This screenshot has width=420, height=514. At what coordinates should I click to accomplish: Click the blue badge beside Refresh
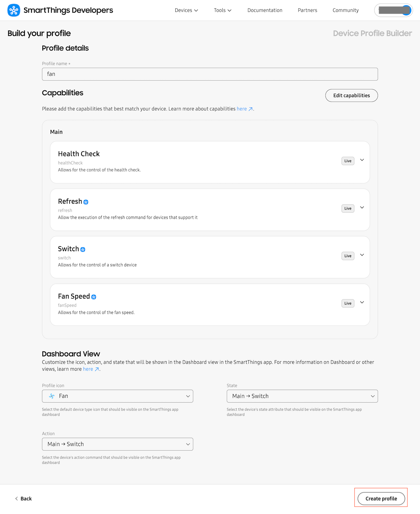coord(86,202)
